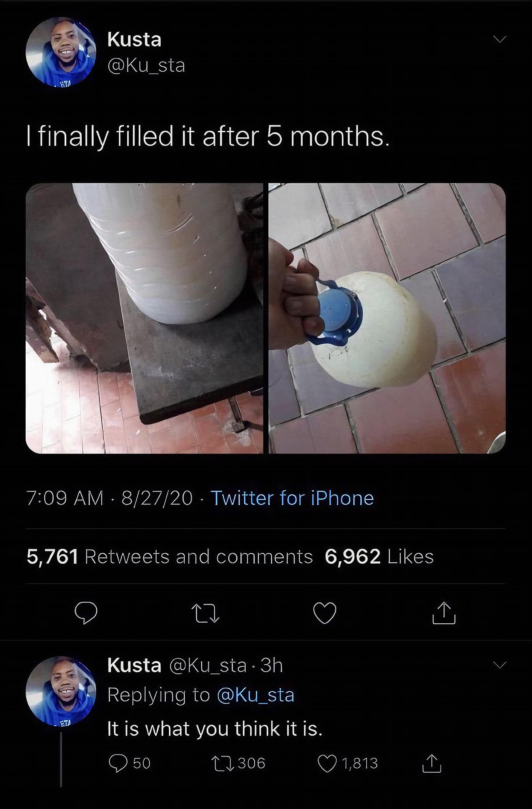
Task: Share the main tweet
Action: [444, 613]
